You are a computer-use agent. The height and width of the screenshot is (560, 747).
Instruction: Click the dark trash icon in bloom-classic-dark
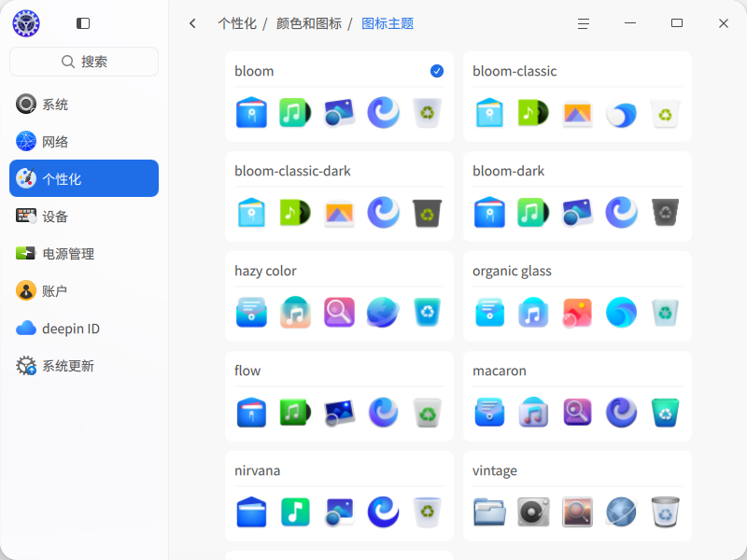[428, 213]
